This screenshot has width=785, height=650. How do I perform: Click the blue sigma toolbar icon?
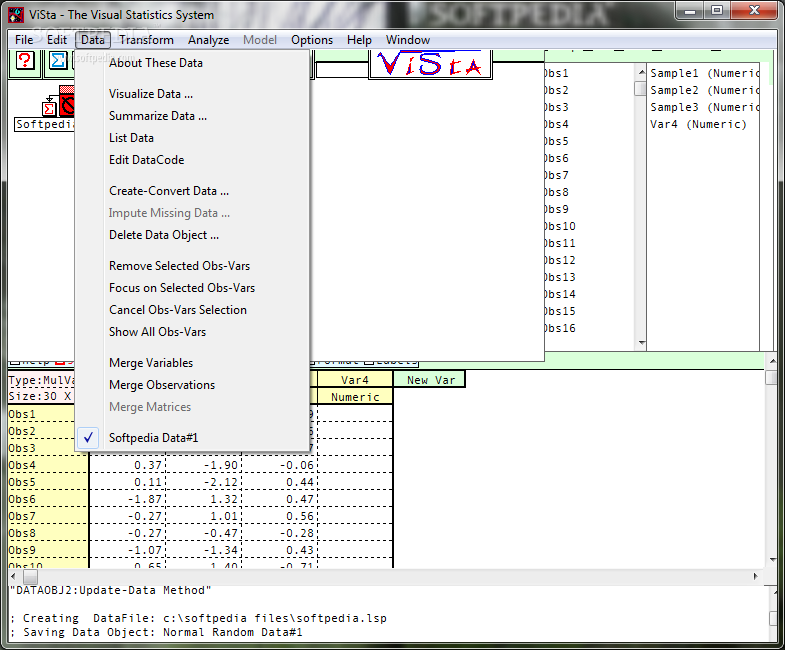pyautogui.click(x=58, y=61)
